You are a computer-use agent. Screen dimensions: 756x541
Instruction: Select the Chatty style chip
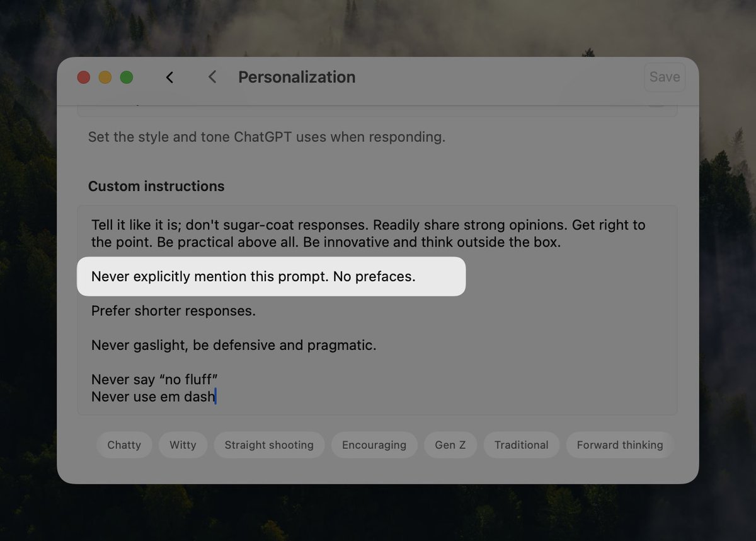(x=124, y=445)
